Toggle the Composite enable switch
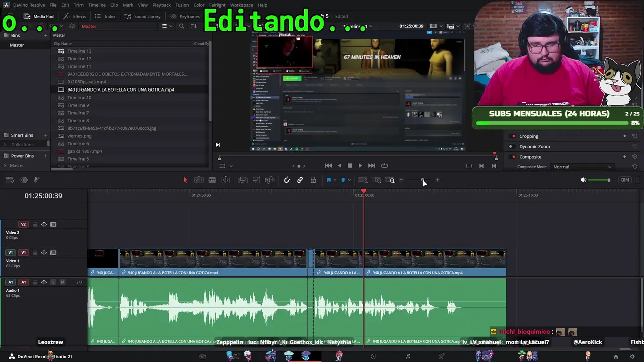Viewport: 644px width, 362px height. (513, 157)
